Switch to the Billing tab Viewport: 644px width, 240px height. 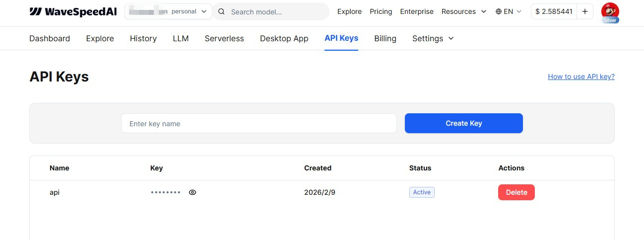385,38
